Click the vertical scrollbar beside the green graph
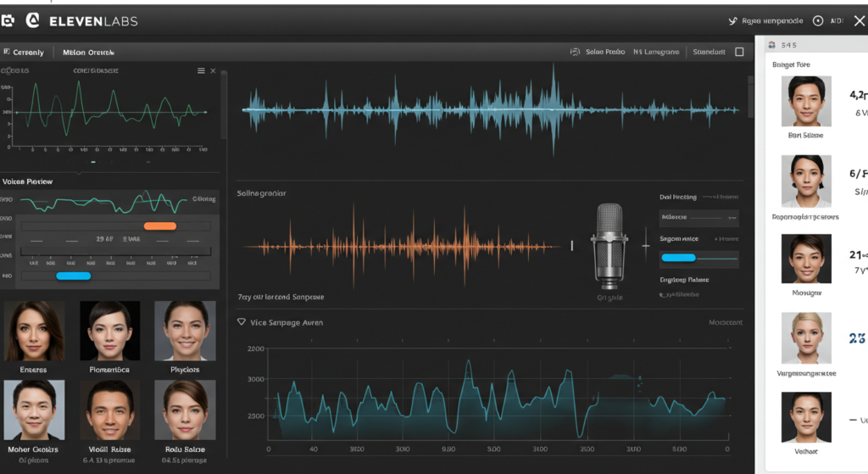 [x=224, y=105]
